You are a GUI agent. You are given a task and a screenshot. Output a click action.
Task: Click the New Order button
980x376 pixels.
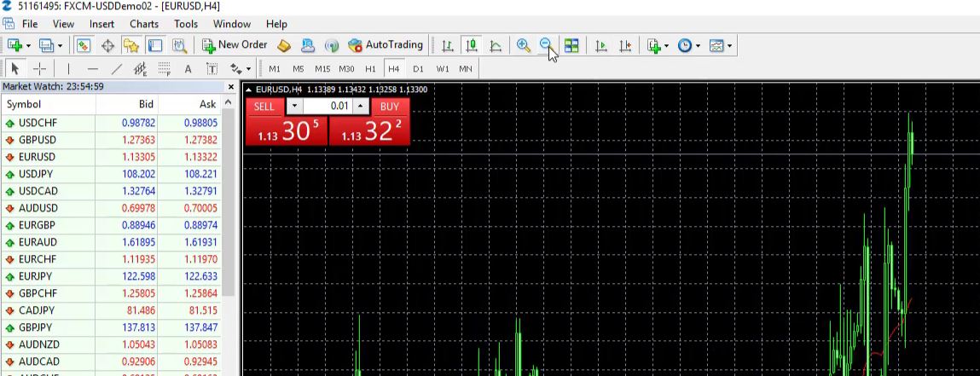tap(235, 45)
